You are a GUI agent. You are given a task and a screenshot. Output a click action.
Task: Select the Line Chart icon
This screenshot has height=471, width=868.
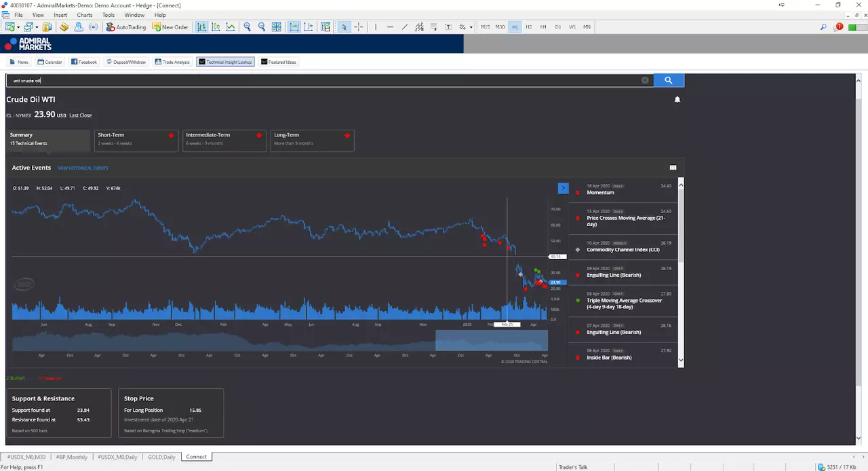(x=231, y=27)
